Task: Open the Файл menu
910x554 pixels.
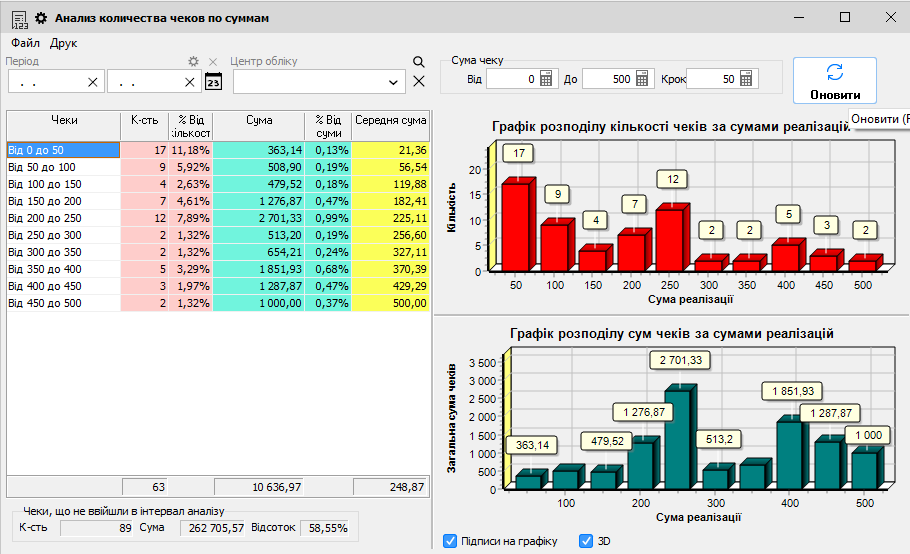Action: 25,43
